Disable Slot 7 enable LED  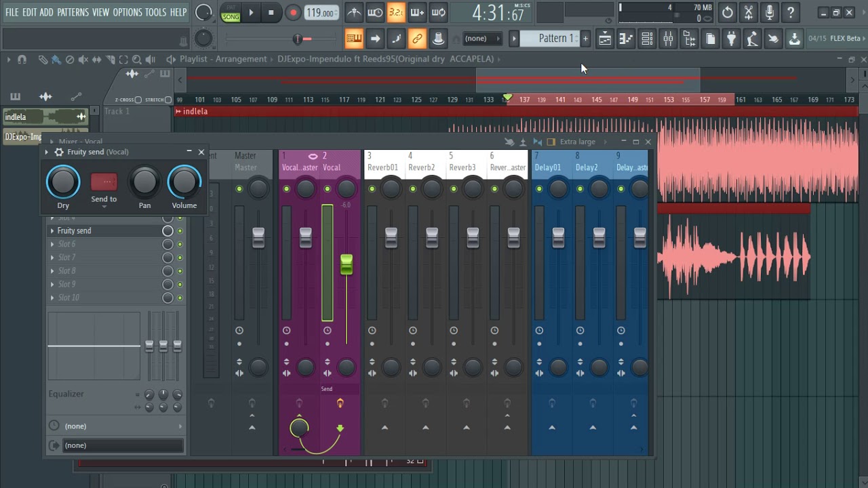(x=180, y=258)
